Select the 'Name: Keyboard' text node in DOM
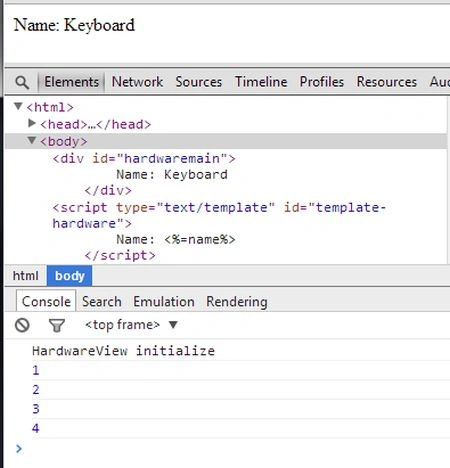The width and height of the screenshot is (450, 468). coord(172,174)
